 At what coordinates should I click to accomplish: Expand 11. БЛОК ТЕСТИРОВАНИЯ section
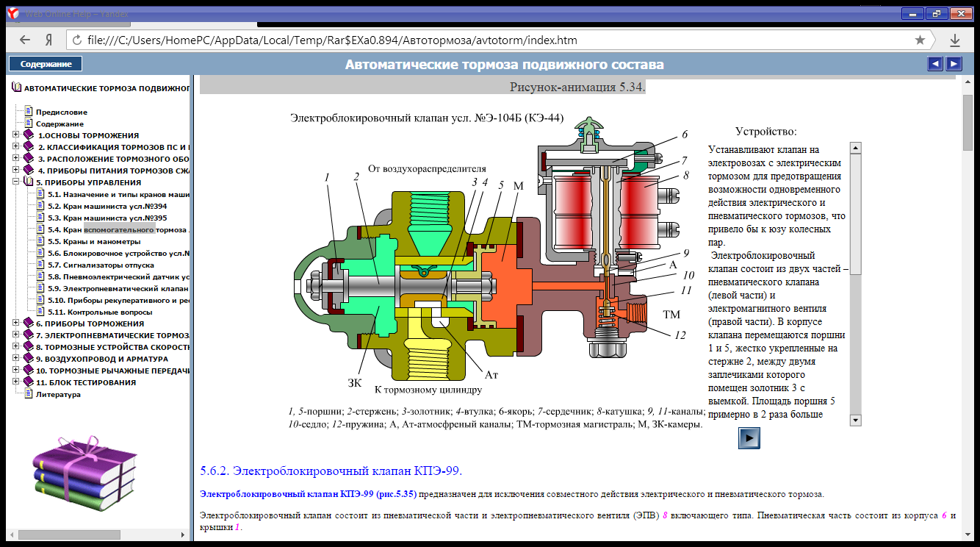tap(16, 382)
